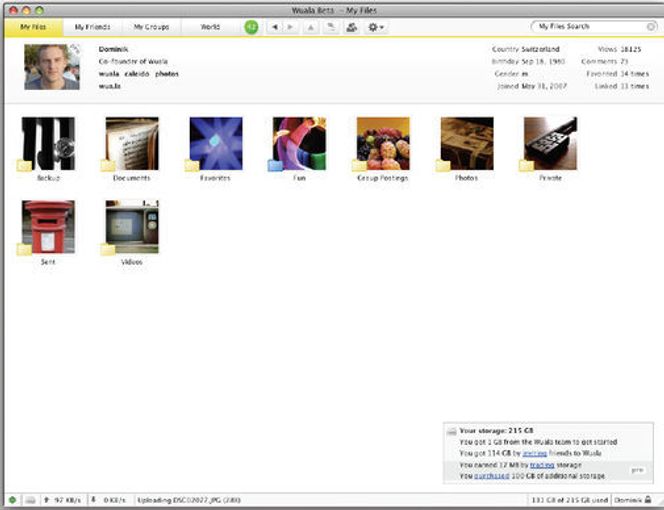Click the Co-founder of Wuala description

tap(133, 61)
